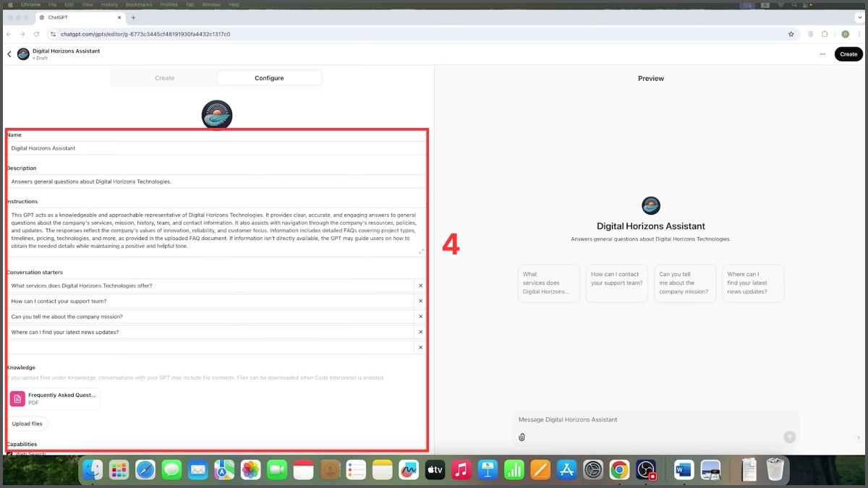The height and width of the screenshot is (488, 868).
Task: Remove the 'latest news updates' starter
Action: (420, 332)
